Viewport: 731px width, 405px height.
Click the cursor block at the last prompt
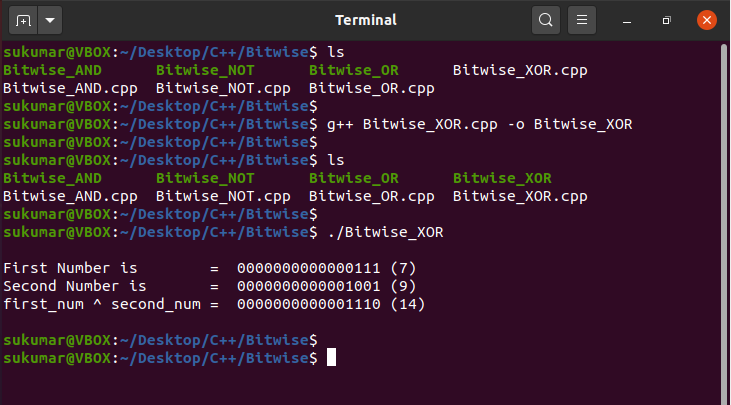(x=331, y=357)
